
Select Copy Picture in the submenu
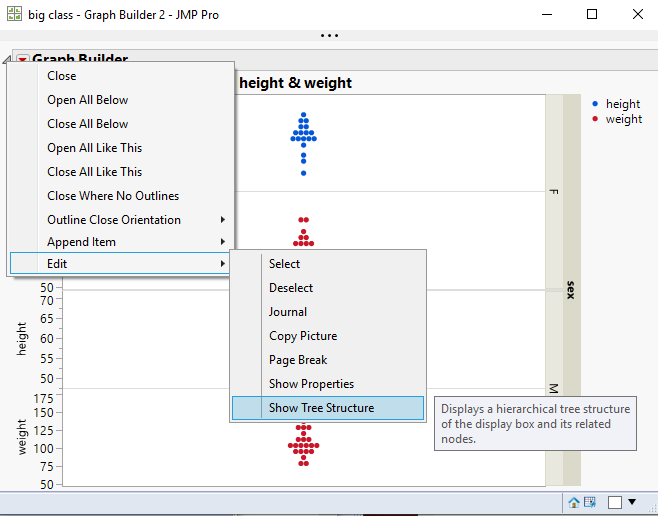[x=303, y=336]
